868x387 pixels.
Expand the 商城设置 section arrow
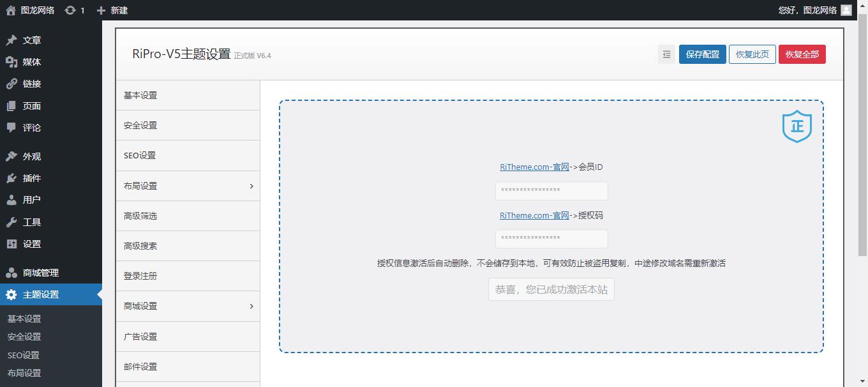point(251,306)
